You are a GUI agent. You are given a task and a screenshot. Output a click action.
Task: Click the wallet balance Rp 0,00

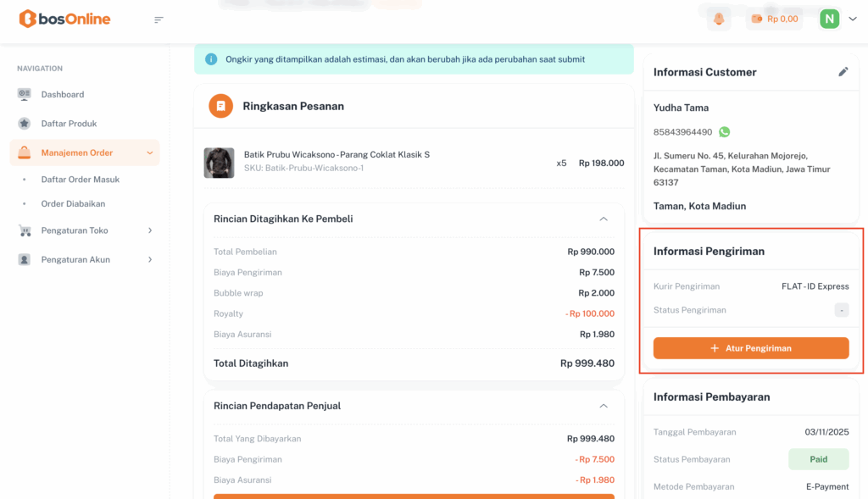pyautogui.click(x=774, y=19)
